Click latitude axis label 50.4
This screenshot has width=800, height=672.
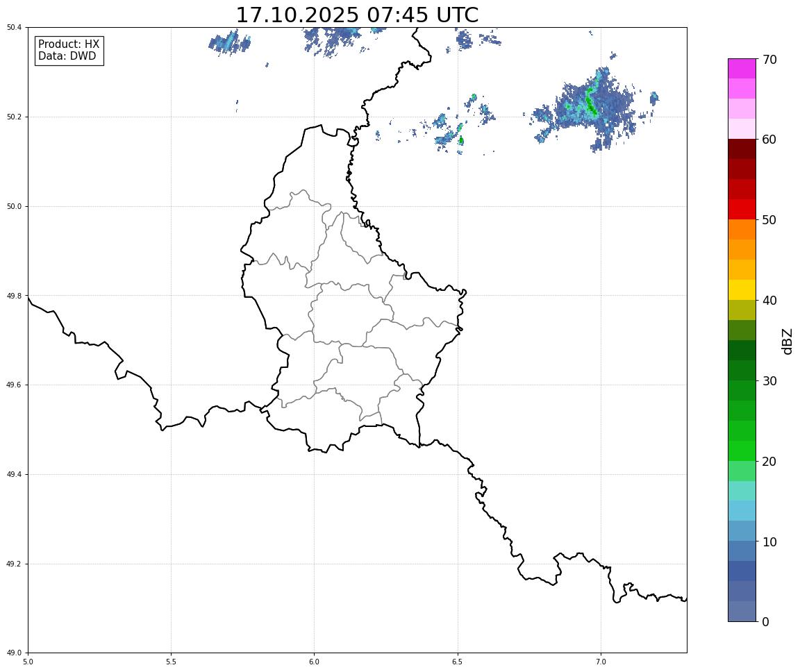[14, 27]
